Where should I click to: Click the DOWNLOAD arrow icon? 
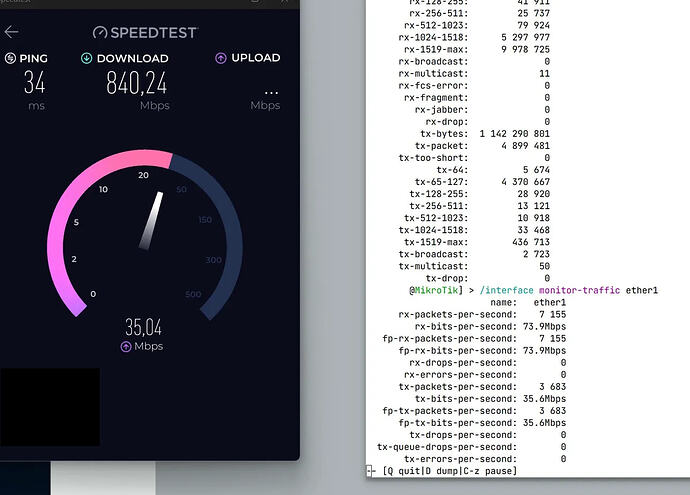(87, 58)
